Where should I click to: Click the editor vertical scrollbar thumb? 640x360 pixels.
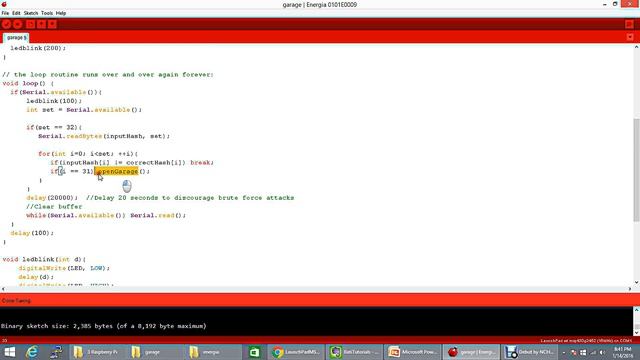point(636,169)
